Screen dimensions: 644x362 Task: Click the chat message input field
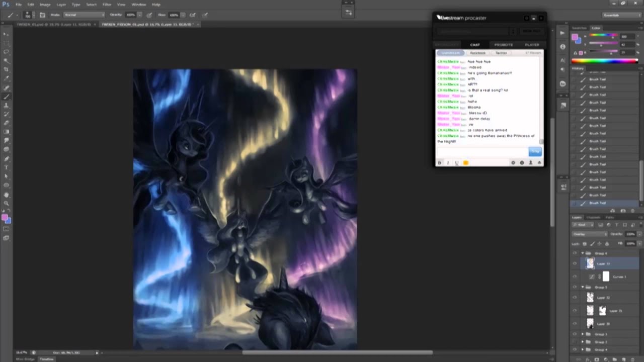[x=481, y=151]
